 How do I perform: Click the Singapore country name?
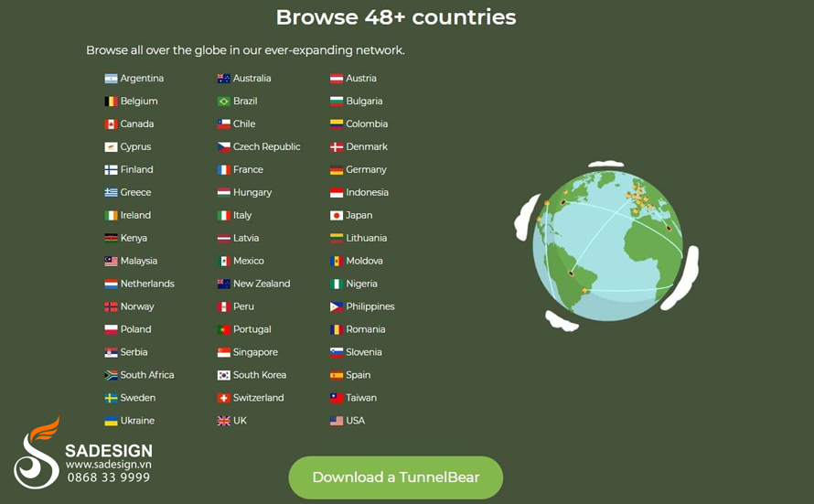(255, 352)
